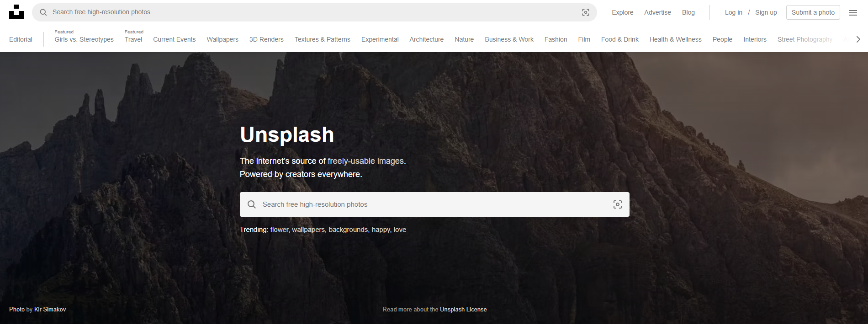Select the Experimental topic
Image resolution: width=868 pixels, height=327 pixels.
(380, 39)
